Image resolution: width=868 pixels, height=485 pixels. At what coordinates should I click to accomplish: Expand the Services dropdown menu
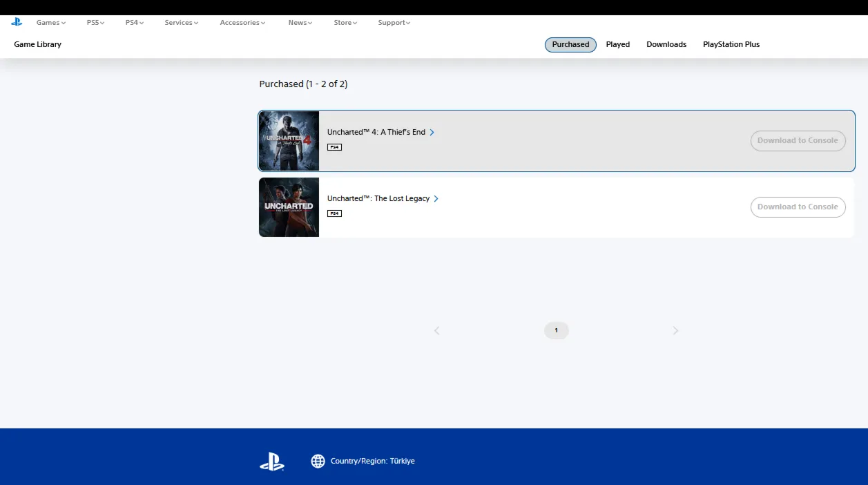[x=181, y=23]
